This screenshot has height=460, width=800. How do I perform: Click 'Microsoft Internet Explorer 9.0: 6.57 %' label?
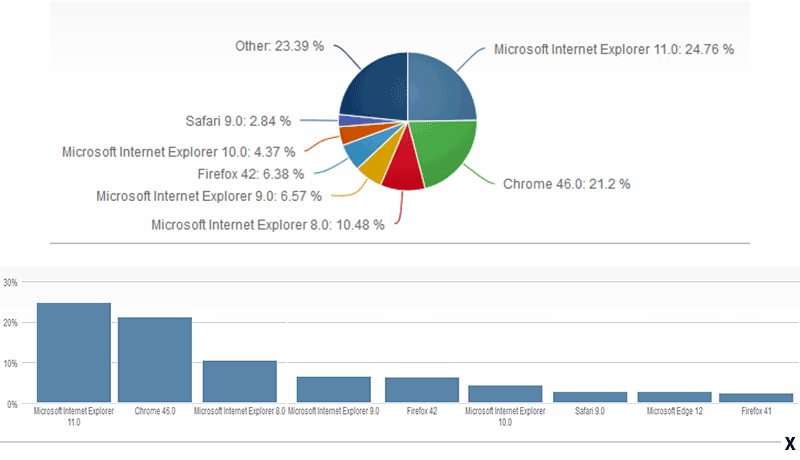coord(209,196)
